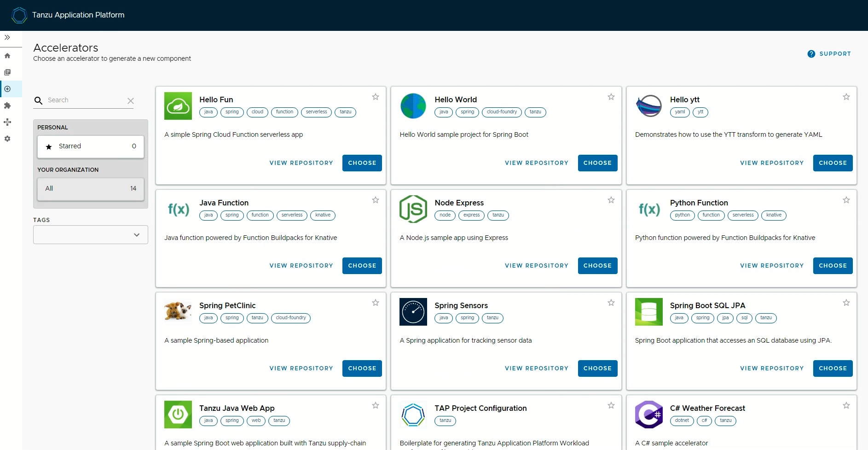Click the cloud-foundry tag on Hello World
The image size is (868, 450).
click(x=502, y=112)
